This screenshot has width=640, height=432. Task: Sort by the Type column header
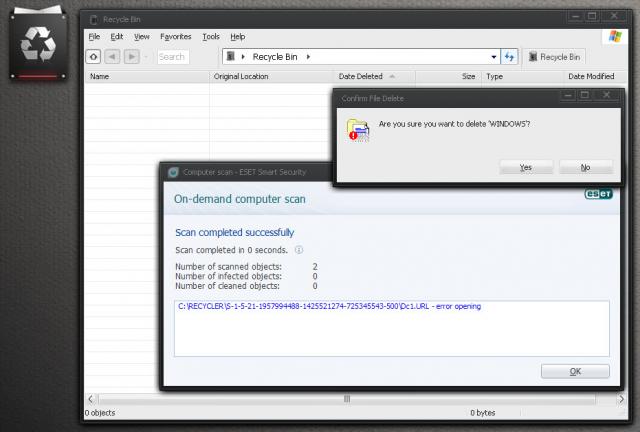click(522, 76)
